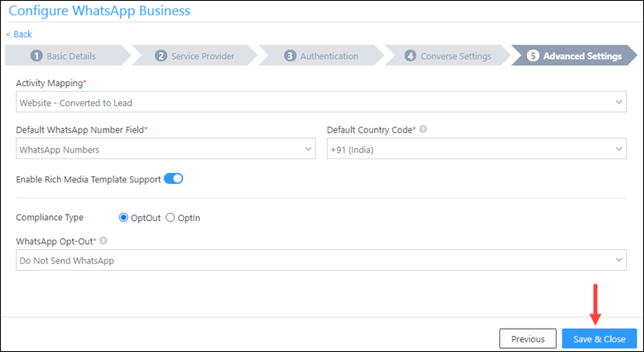644x352 pixels.
Task: Click the step 3 number circle
Action: 290,55
